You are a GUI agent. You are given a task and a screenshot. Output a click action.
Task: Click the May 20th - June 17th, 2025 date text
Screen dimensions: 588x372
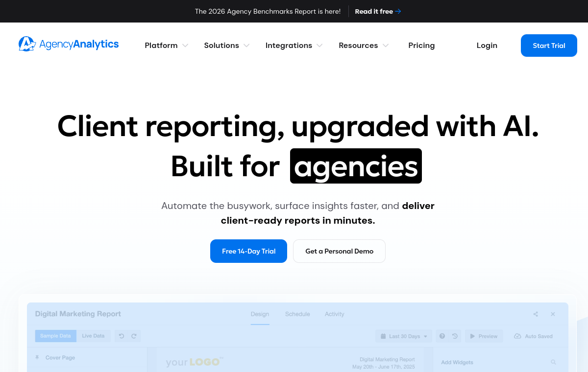384,367
